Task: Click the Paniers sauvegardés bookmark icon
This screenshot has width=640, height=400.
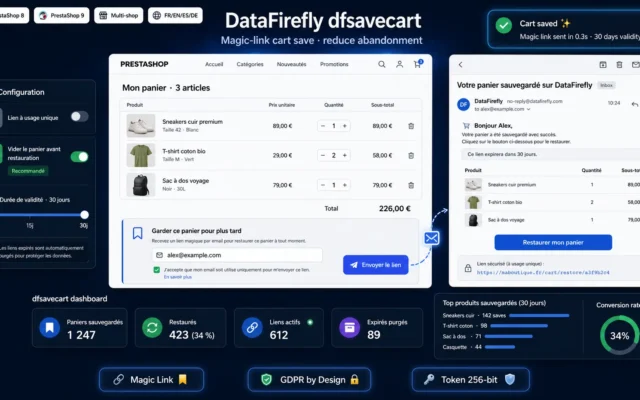Action: tap(50, 327)
